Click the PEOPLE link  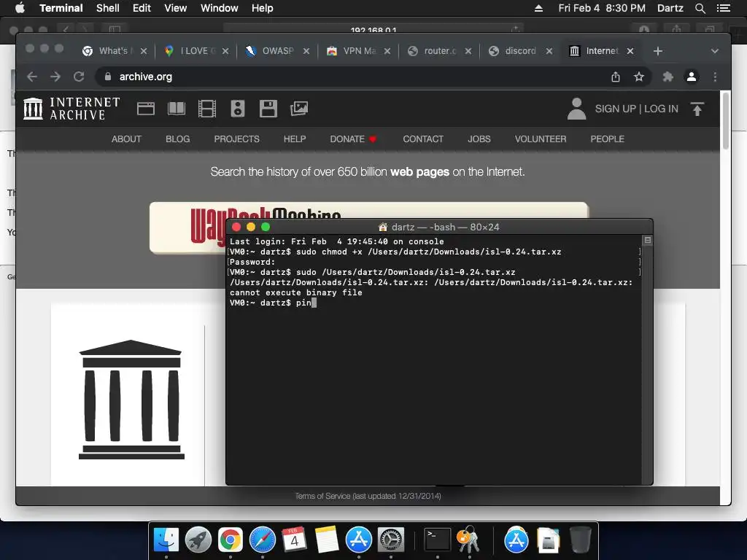[x=607, y=139]
